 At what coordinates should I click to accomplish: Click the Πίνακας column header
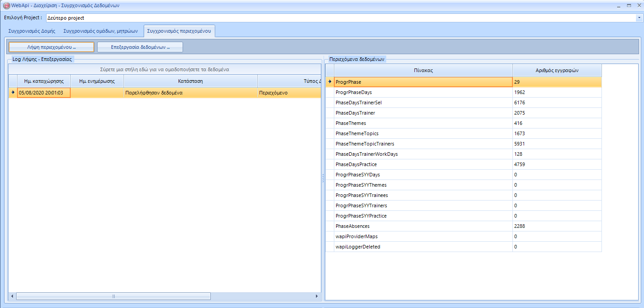click(x=423, y=70)
